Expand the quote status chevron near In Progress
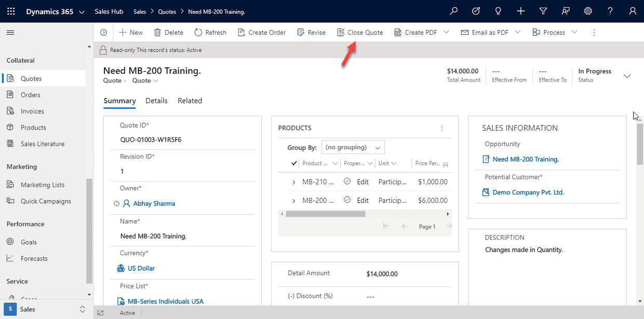This screenshot has height=319, width=644. 627,75
